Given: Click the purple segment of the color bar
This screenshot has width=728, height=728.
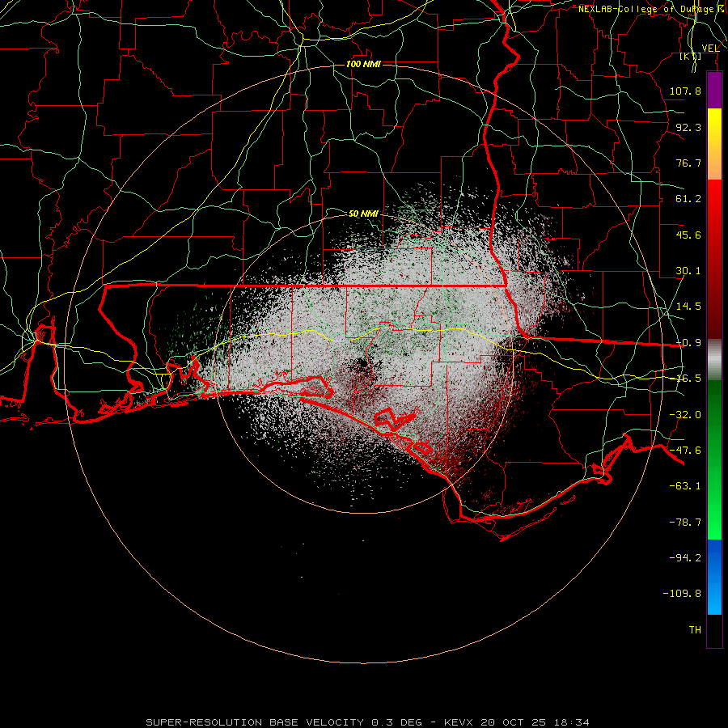Looking at the screenshot, I should click(x=714, y=90).
